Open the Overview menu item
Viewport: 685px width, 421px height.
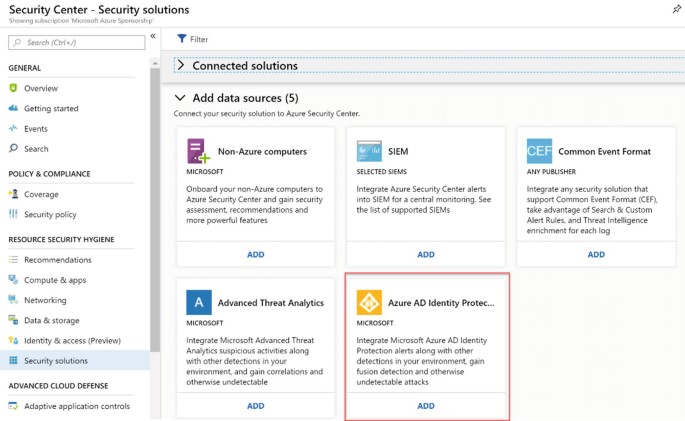click(41, 88)
